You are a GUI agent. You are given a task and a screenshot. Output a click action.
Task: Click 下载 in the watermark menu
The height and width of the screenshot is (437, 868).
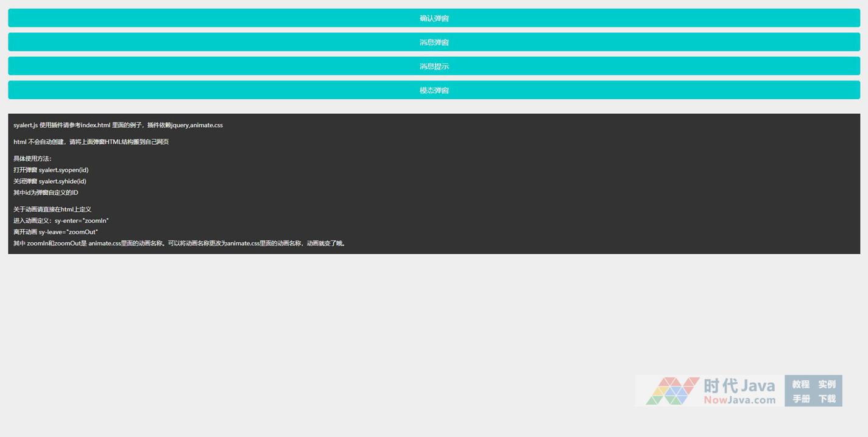[x=827, y=399]
